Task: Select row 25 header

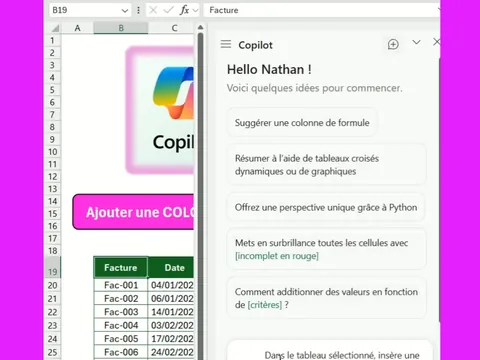Action: [53, 352]
